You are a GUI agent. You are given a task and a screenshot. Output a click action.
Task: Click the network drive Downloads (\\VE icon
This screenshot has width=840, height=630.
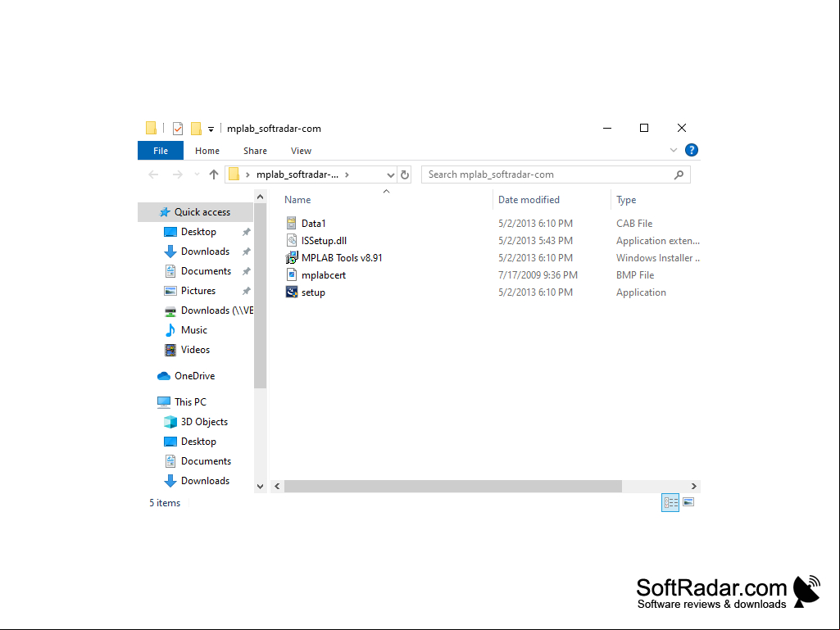[x=170, y=310]
